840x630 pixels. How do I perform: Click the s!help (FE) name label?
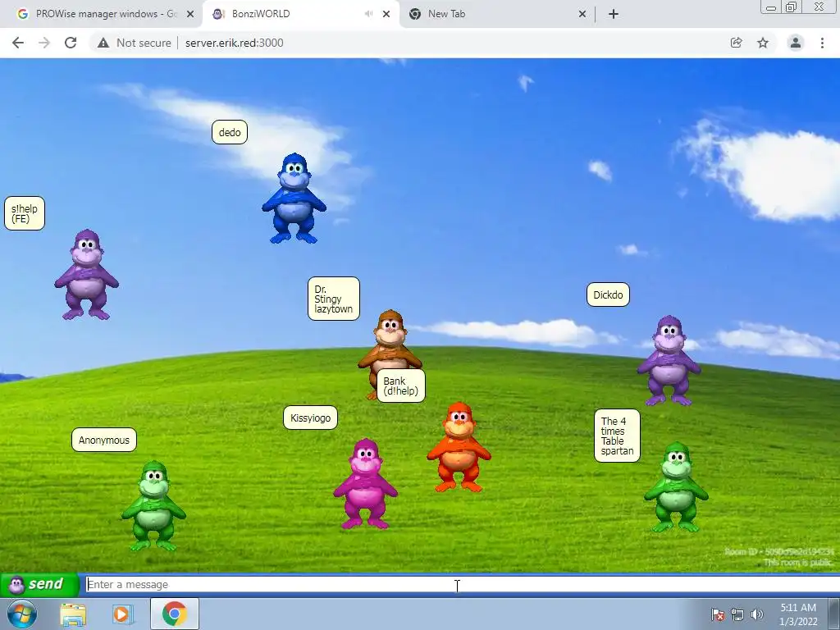[x=25, y=213]
